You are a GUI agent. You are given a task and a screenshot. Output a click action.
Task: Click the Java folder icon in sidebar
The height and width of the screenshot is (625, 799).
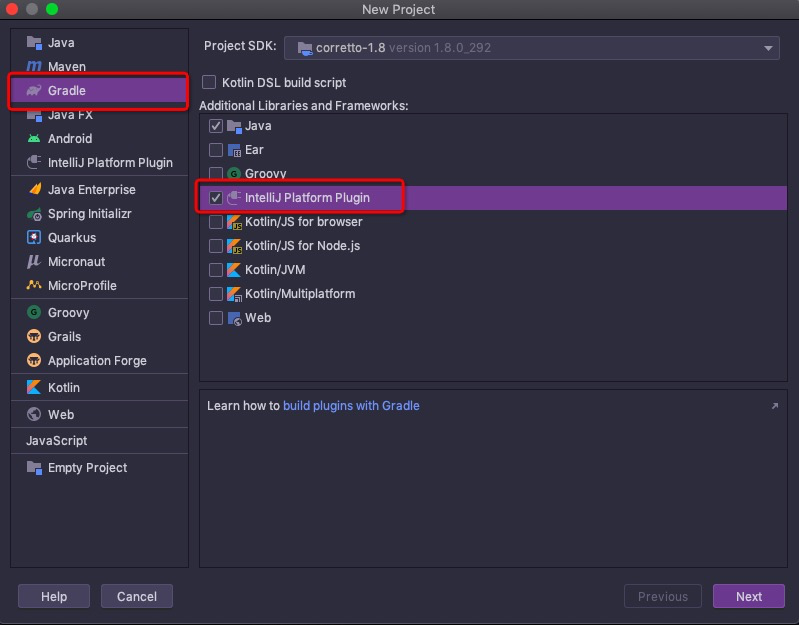34,43
